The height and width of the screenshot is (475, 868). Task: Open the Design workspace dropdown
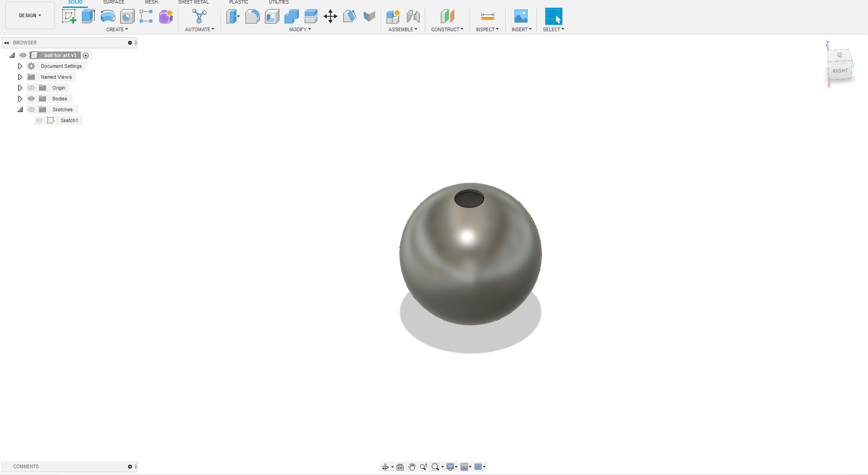[30, 15]
